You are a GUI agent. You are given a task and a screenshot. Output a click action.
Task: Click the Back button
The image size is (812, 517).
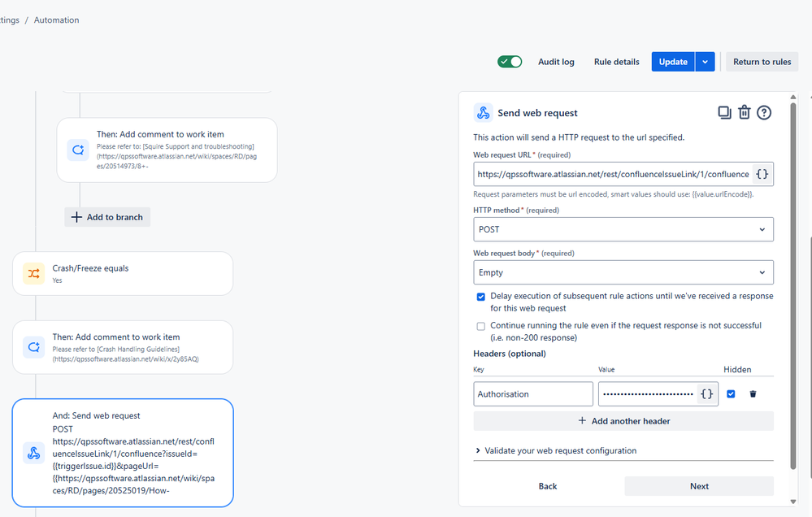[x=547, y=486]
